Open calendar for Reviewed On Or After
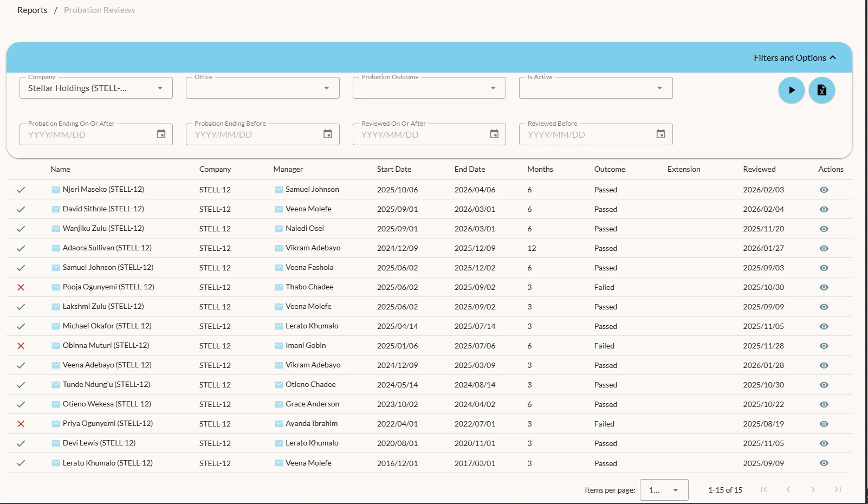868x504 pixels. [494, 134]
